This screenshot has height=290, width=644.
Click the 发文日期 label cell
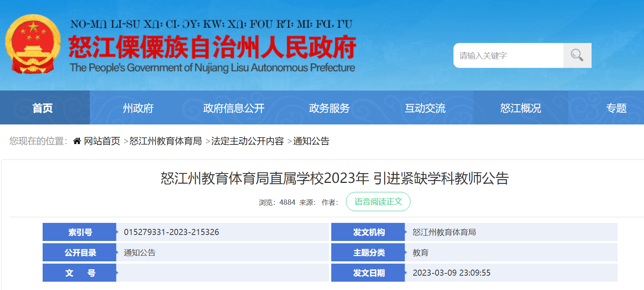368,273
